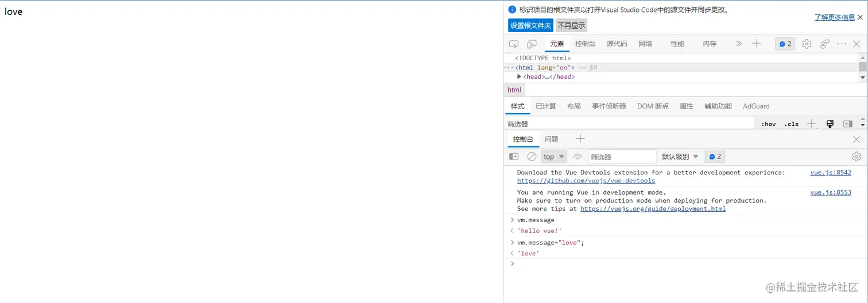Open the 布局 pane tab

click(x=574, y=106)
